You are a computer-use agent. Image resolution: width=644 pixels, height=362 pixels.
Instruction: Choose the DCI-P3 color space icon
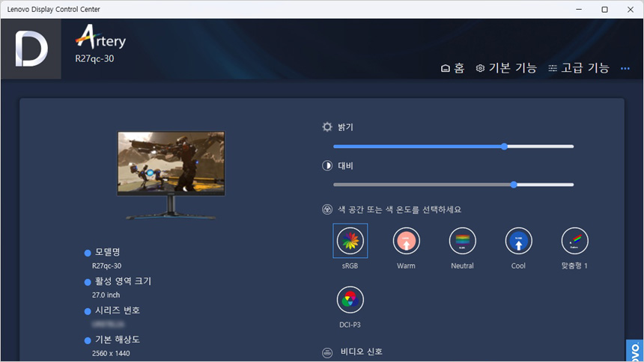point(350,300)
